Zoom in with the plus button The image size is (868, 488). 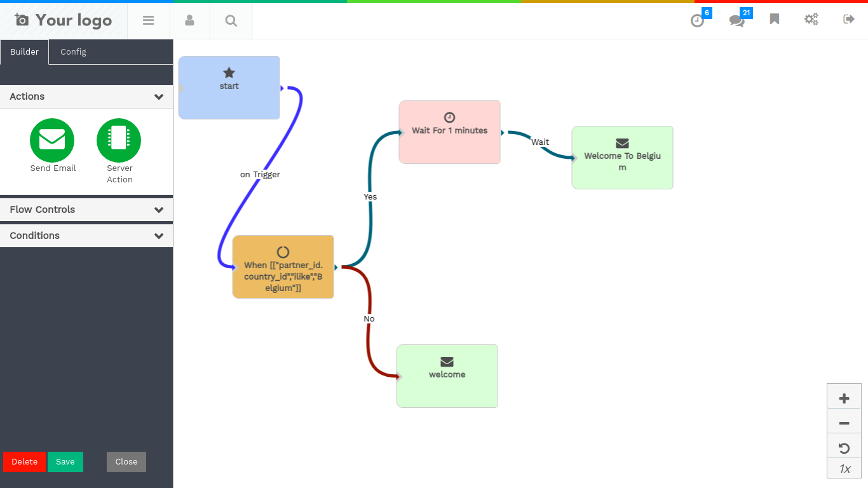click(x=844, y=398)
